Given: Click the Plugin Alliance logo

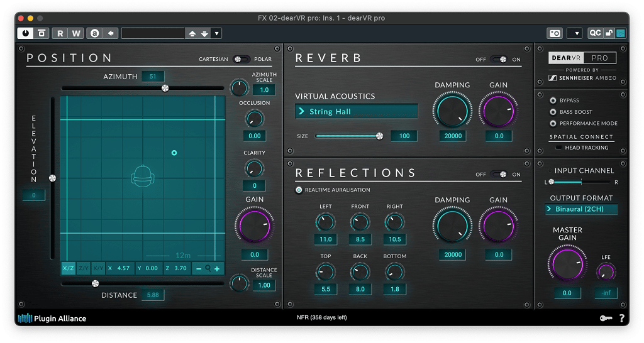Looking at the screenshot, I should (x=52, y=318).
